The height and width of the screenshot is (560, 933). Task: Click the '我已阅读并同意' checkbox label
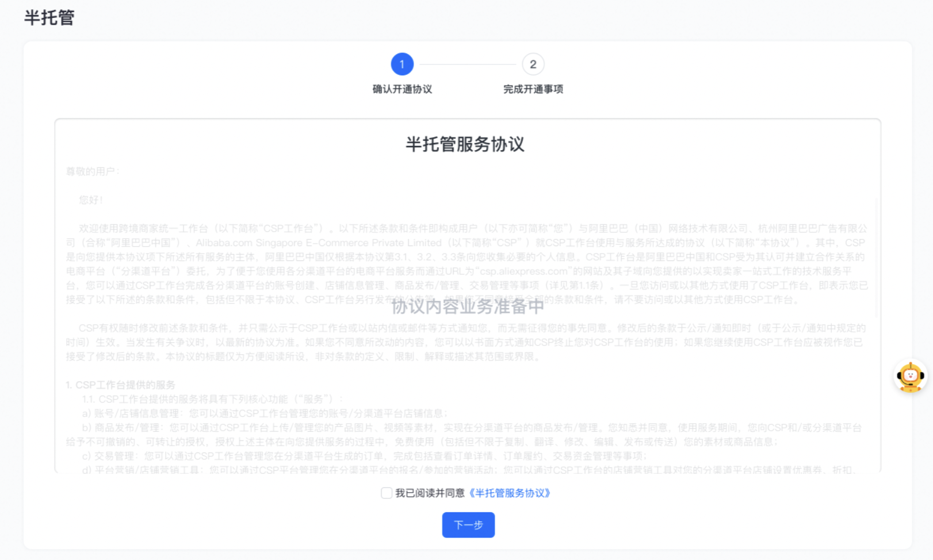(x=429, y=493)
